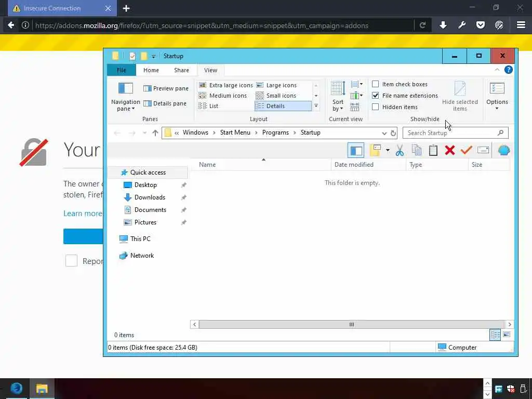The height and width of the screenshot is (399, 532).
Task: Open the Navigation pane dropdown arrow
Action: click(133, 109)
